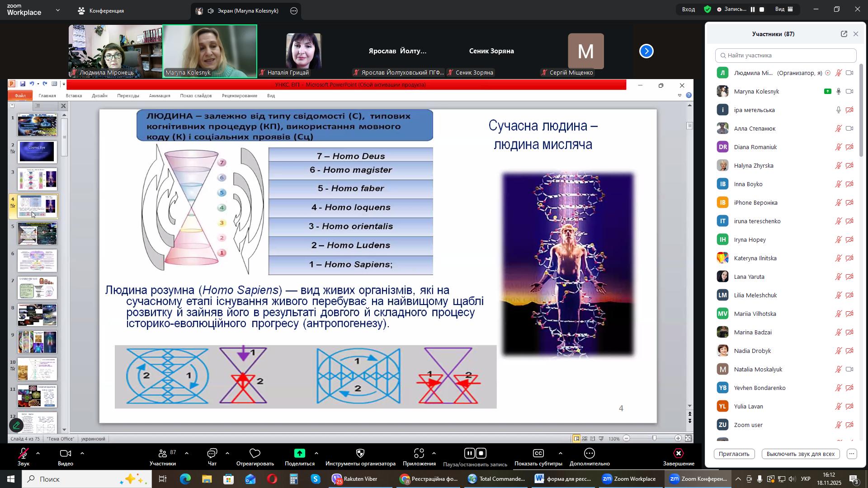
Task: Open the Вид view dropdown at top
Action: (x=785, y=9)
